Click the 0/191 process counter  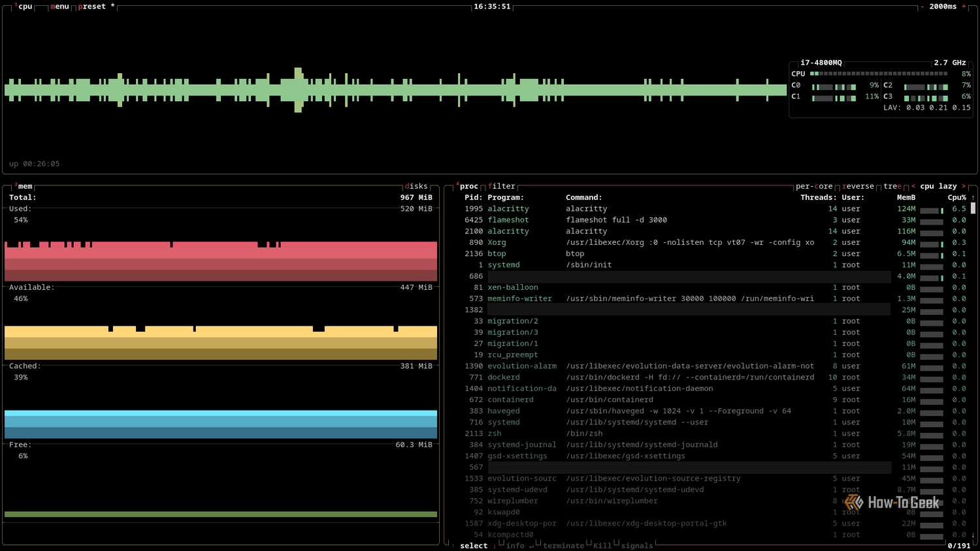[959, 546]
